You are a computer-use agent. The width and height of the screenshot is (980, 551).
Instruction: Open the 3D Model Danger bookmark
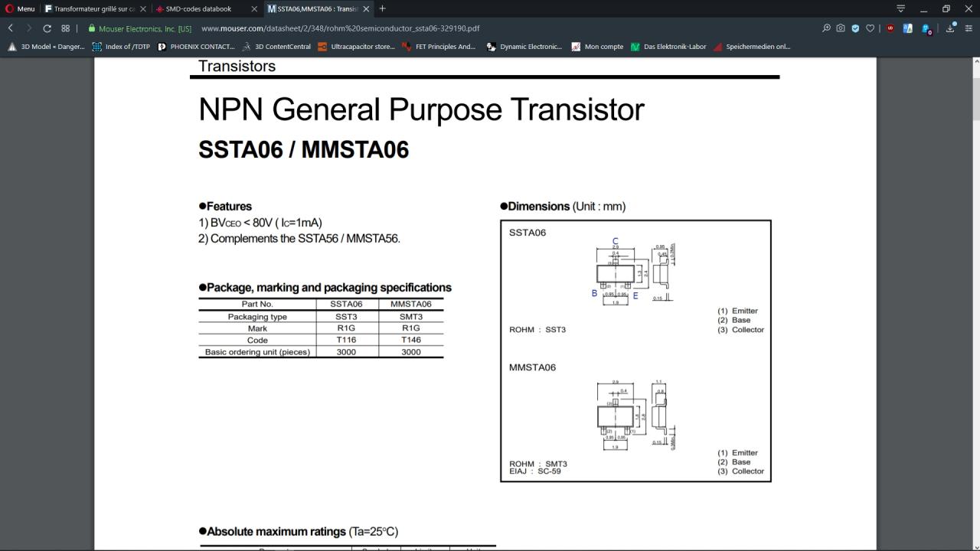[46, 47]
